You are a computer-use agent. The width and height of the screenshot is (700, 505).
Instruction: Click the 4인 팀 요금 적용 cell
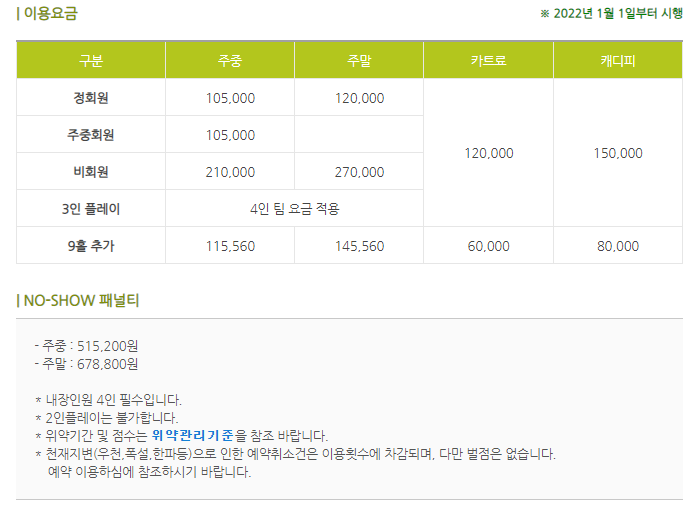click(295, 209)
